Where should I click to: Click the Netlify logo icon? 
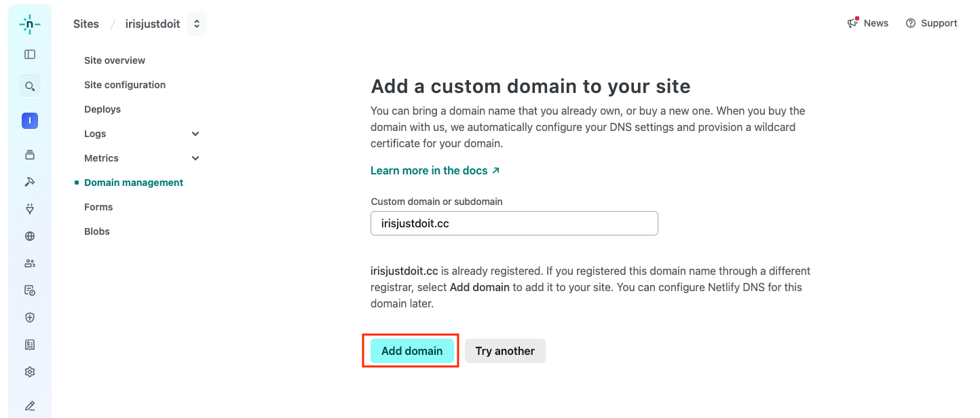[30, 24]
